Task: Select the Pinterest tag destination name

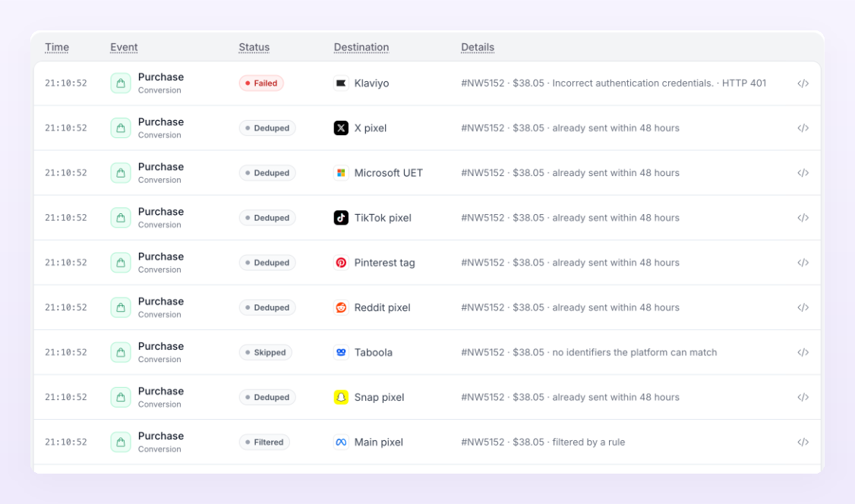Action: (x=384, y=263)
